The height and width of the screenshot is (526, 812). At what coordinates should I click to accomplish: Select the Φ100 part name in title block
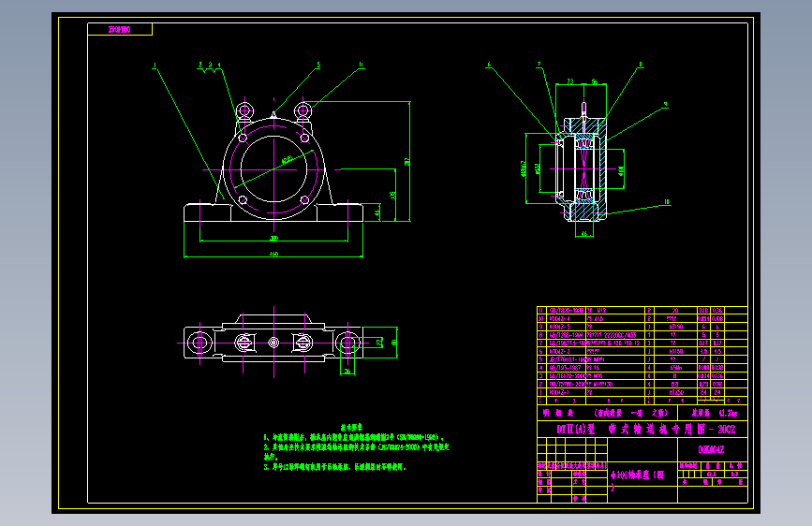(638, 475)
